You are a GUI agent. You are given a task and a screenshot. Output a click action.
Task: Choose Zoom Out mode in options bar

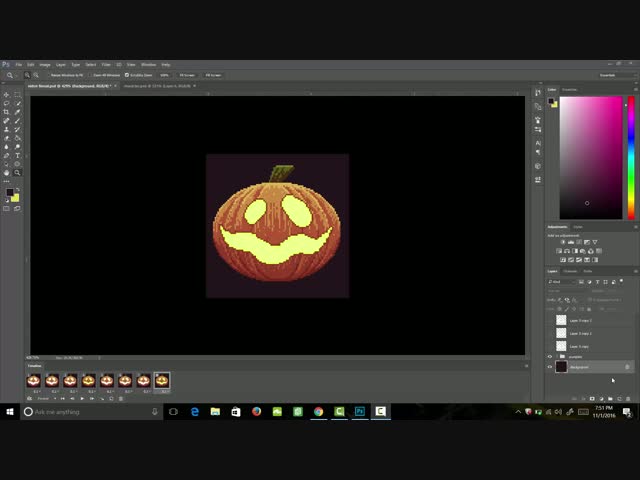coord(36,75)
